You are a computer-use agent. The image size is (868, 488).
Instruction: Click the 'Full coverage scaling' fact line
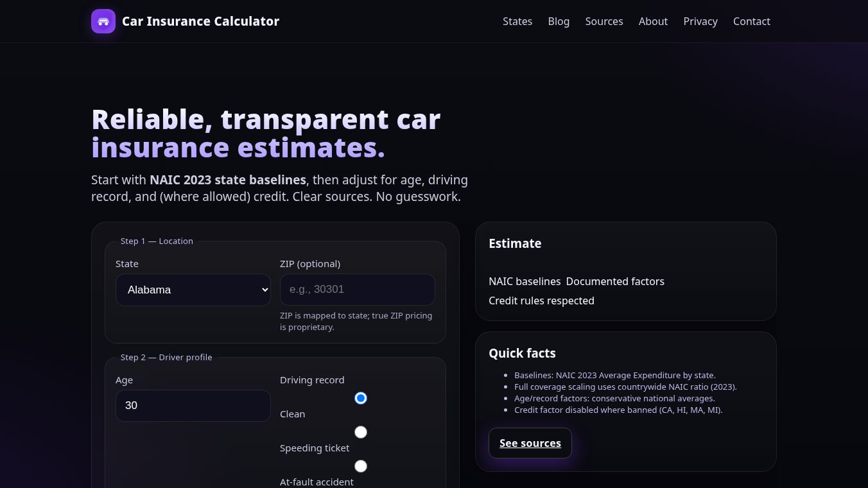coord(625,387)
